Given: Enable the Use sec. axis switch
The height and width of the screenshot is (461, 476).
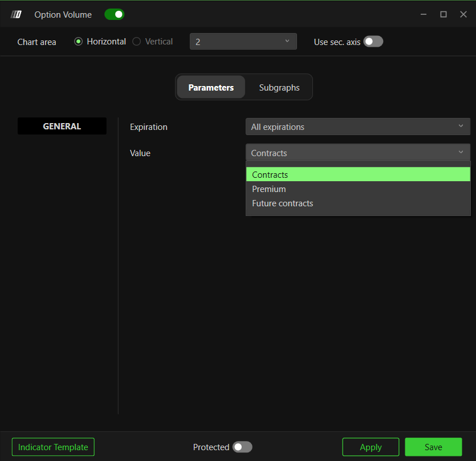Looking at the screenshot, I should point(373,42).
